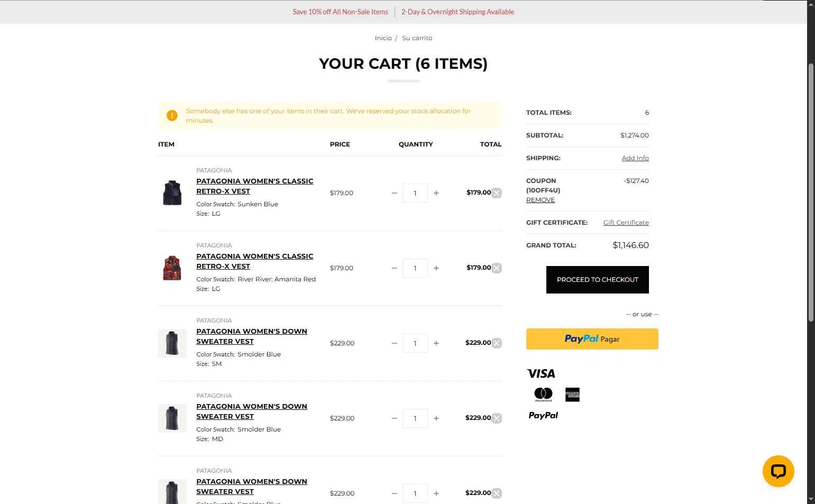815x504 pixels.
Task: Open the size MD Down Sweater Vest thumbnail
Action: tap(172, 418)
